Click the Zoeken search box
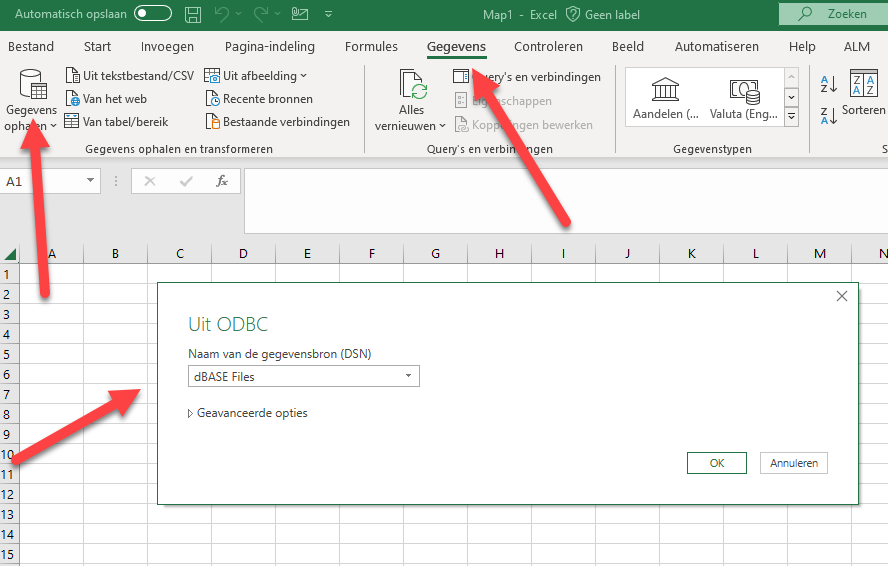 (833, 14)
